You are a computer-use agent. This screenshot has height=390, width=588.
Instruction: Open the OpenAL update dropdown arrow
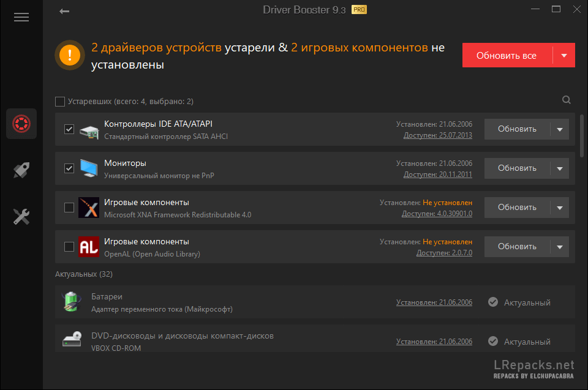559,246
